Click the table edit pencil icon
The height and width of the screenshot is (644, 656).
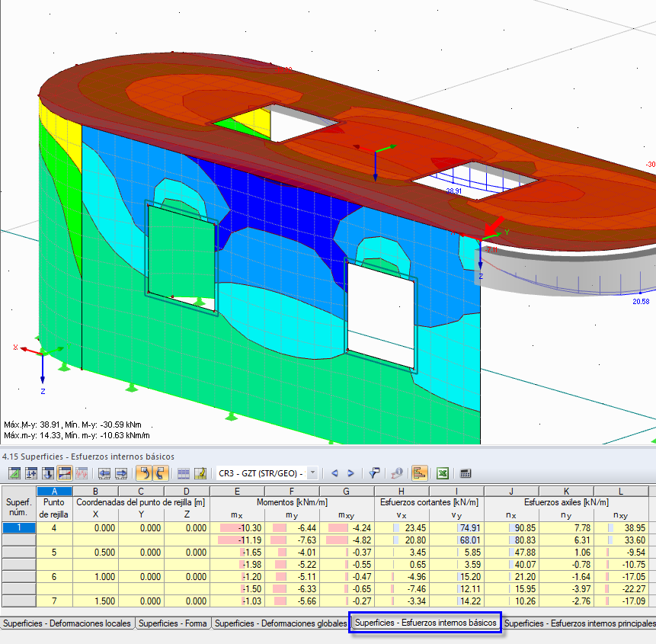(x=200, y=473)
